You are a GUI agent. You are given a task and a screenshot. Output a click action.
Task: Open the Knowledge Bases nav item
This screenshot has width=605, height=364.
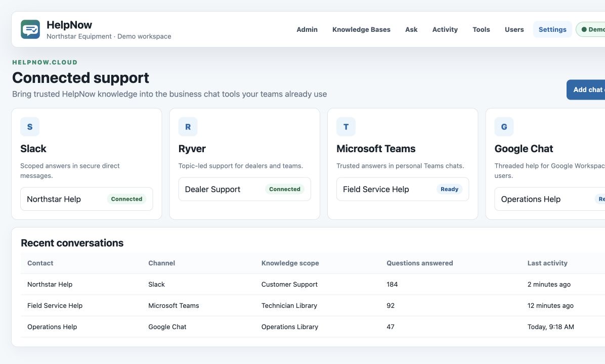point(361,29)
